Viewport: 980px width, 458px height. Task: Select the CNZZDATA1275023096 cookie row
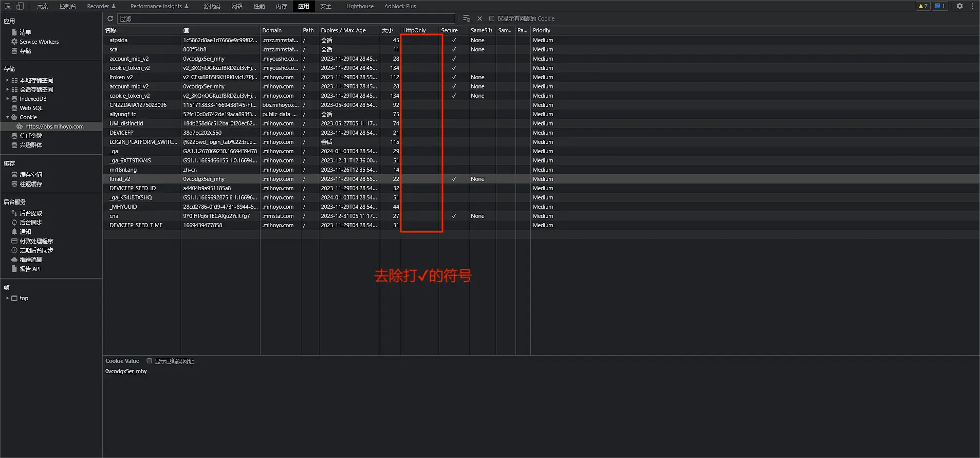[541, 105]
